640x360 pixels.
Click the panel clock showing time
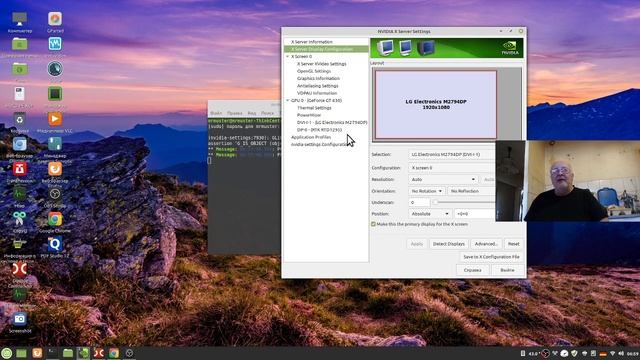click(x=633, y=353)
